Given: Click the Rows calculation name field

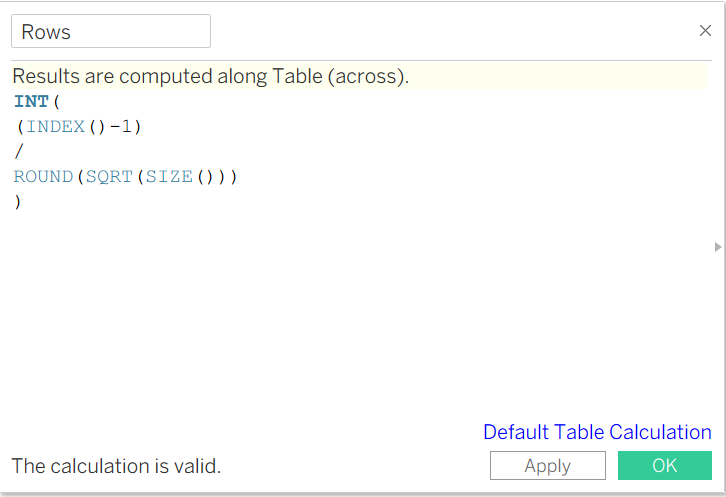Looking at the screenshot, I should (110, 32).
